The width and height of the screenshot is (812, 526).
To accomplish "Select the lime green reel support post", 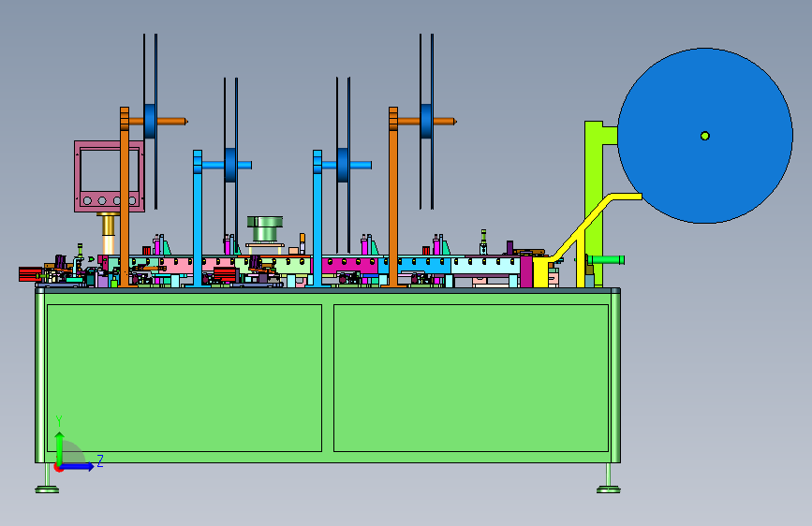I will (594, 203).
